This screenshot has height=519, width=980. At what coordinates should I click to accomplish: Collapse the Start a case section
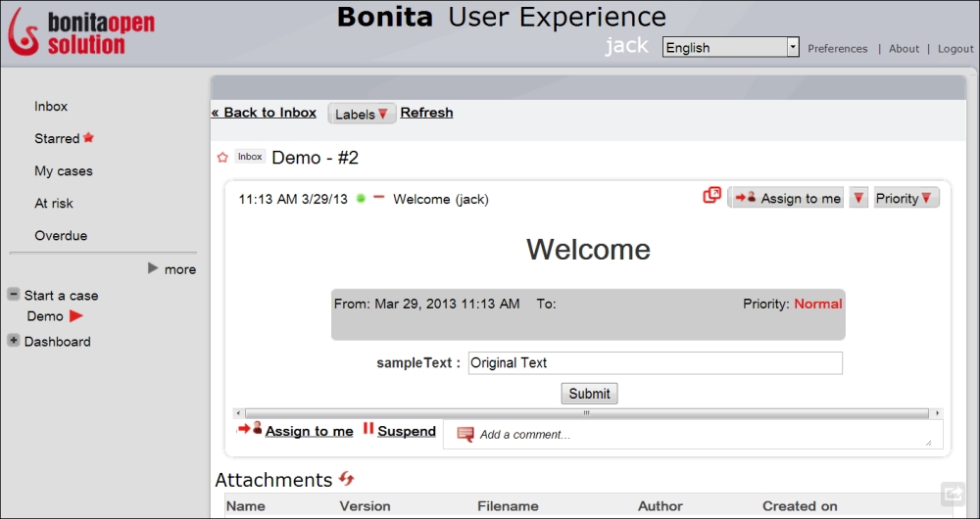pos(13,294)
